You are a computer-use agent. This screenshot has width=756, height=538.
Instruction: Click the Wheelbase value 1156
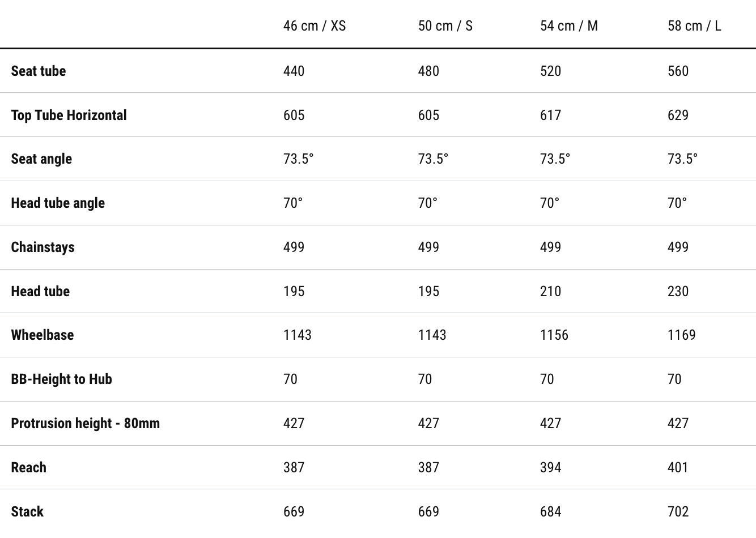[554, 335]
